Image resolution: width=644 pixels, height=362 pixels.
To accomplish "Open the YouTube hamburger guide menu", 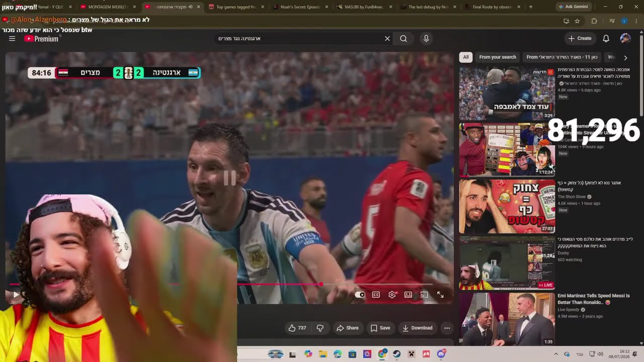I will (12, 38).
